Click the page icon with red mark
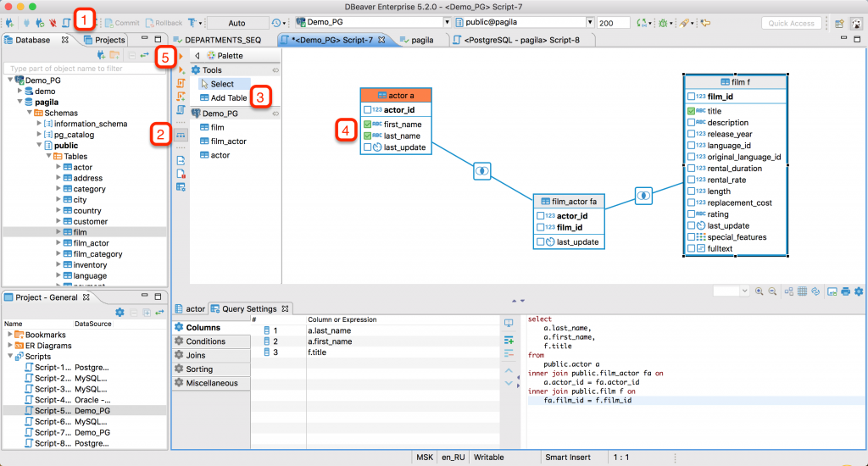 point(181,174)
